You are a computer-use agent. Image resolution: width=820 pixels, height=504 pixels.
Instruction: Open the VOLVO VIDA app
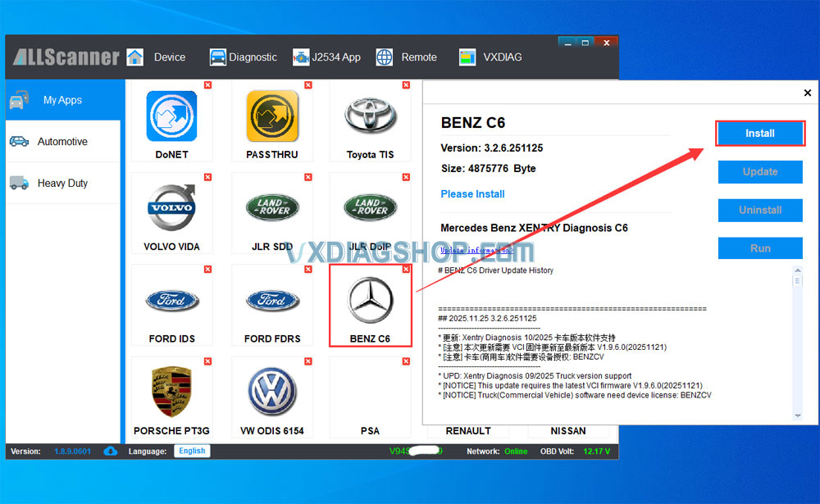tap(171, 208)
